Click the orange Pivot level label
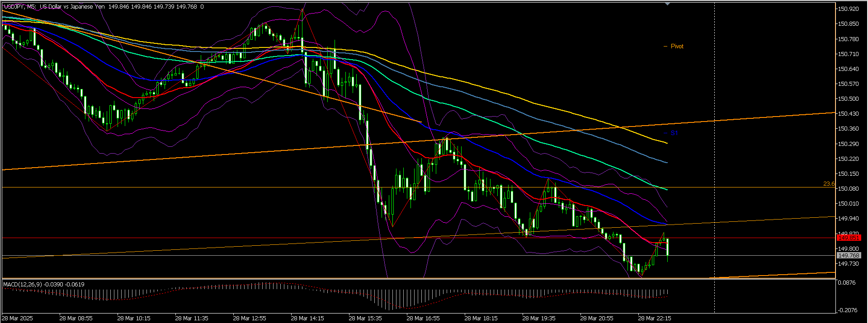Image resolution: width=868 pixels, height=323 pixels. 677,47
